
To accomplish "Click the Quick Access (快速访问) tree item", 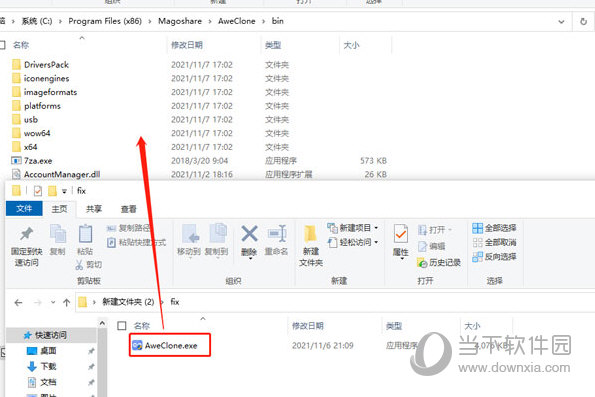I will click(51, 335).
